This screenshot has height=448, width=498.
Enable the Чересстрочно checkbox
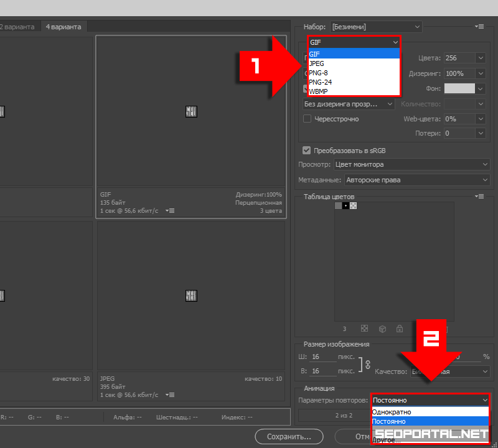tap(307, 119)
